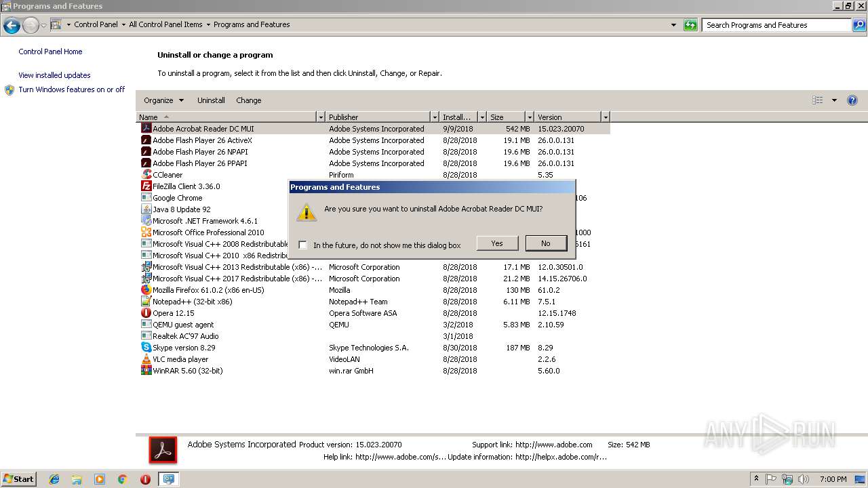Click the Change toolbar command
The height and width of the screenshot is (488, 868).
(249, 100)
